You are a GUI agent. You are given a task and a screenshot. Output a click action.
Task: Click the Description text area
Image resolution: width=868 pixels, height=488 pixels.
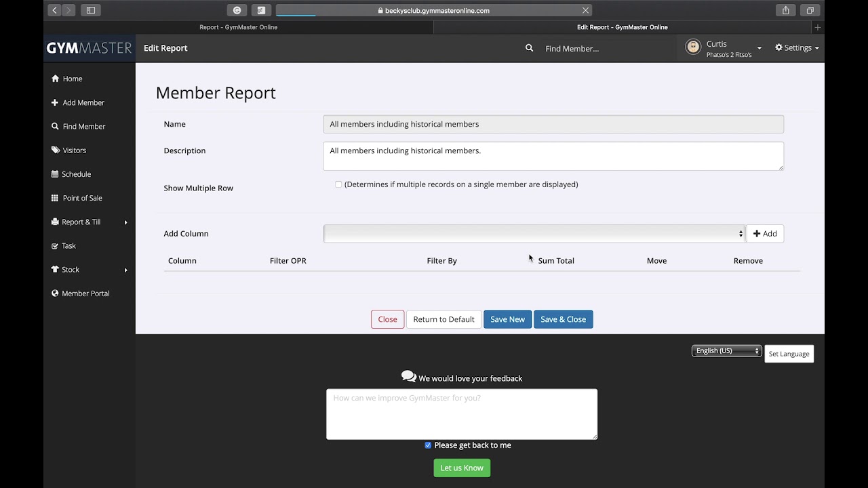click(x=553, y=156)
